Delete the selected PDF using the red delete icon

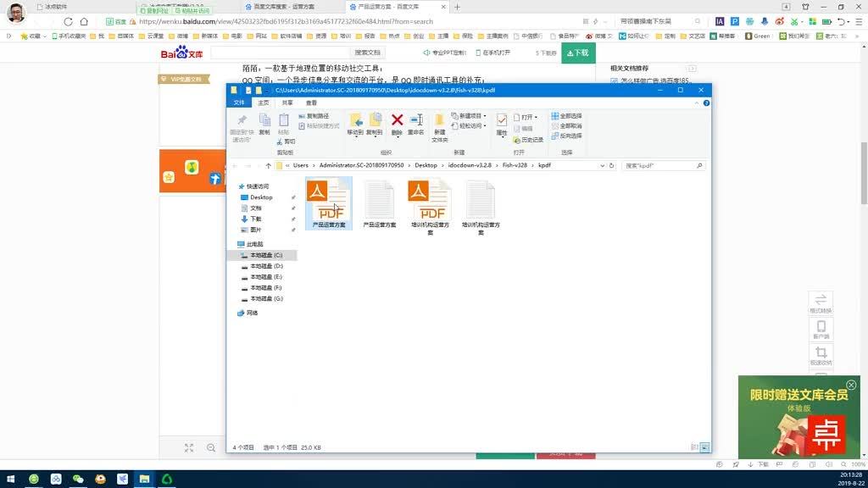coord(396,122)
